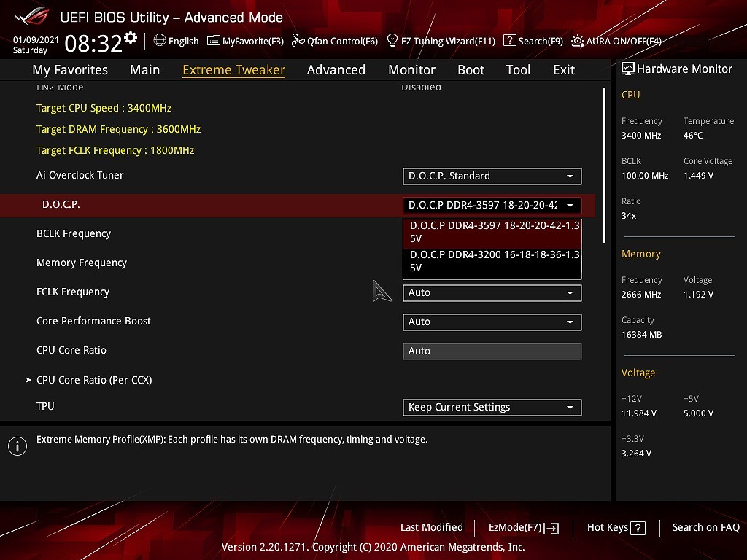747x560 pixels.
Task: Select D.O.C.P DDR4-3597 18-20-20-42 profile option
Action: [x=492, y=232]
